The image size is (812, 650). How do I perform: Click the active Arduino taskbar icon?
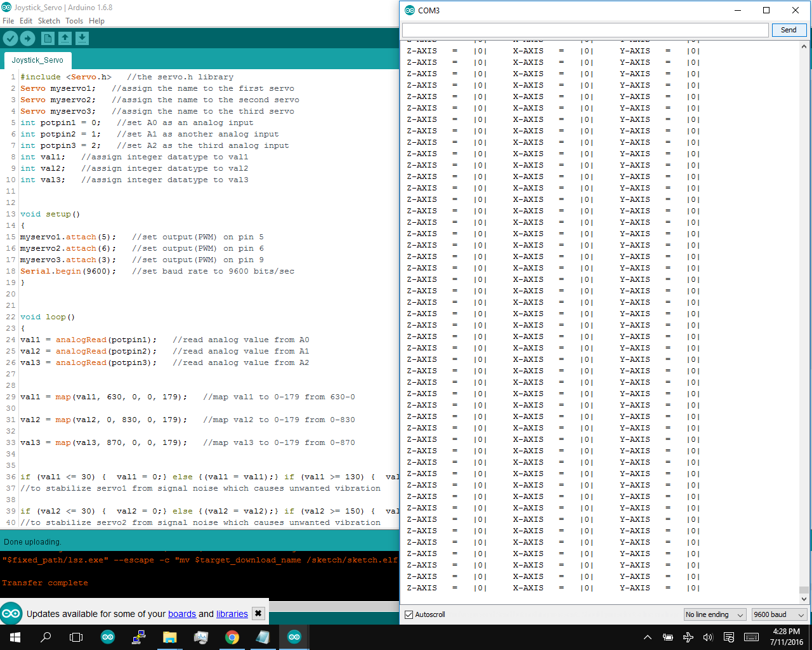[294, 637]
